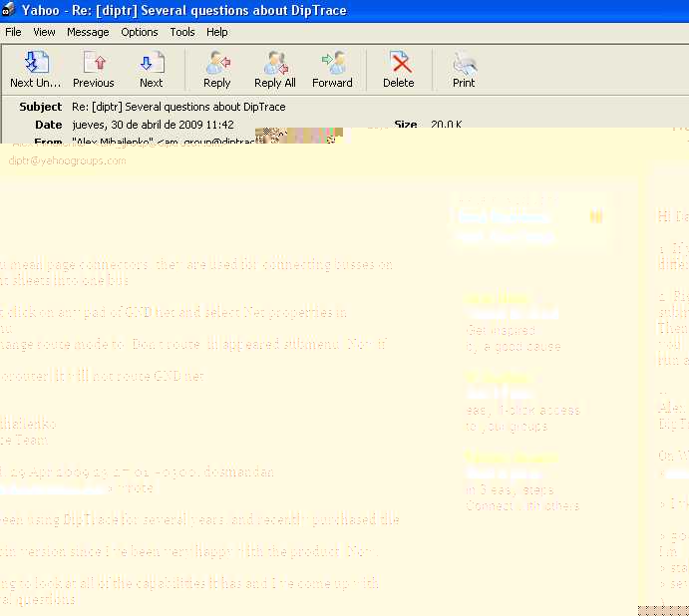
Task: Open the Options menu
Action: pyautogui.click(x=140, y=32)
